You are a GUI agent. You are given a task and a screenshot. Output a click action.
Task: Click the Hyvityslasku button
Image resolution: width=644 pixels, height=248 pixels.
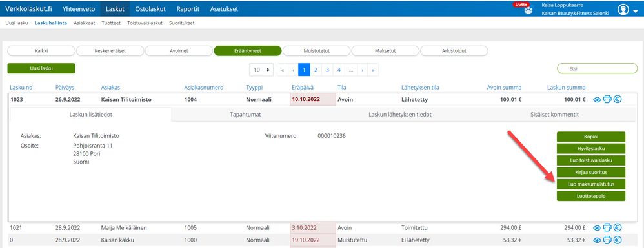pyautogui.click(x=591, y=148)
